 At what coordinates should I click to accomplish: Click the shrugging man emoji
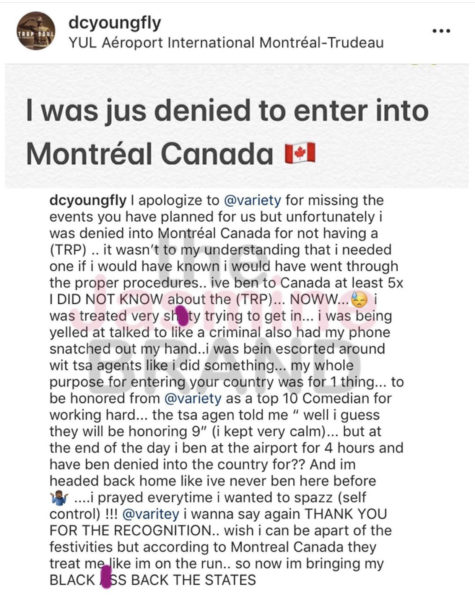point(59,498)
